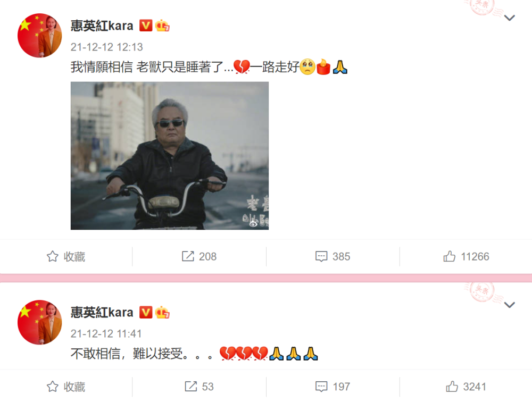Click the username 惠英紅kara on second post

click(102, 313)
